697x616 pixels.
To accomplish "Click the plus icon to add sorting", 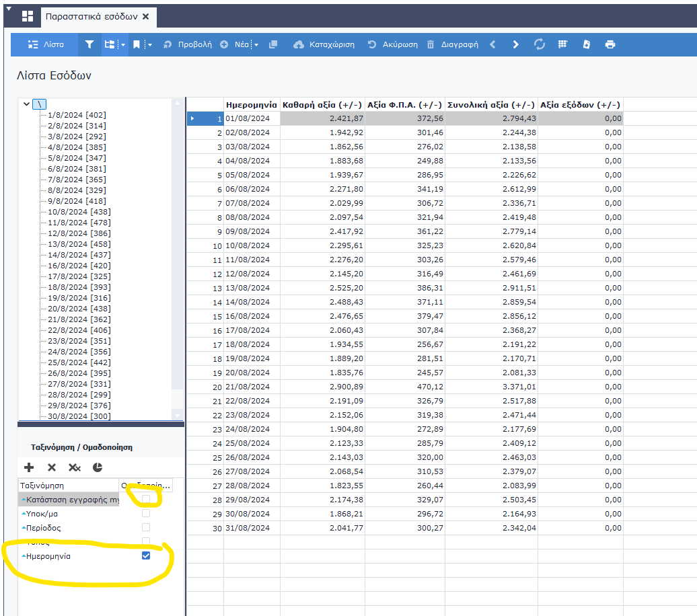I will 29,467.
